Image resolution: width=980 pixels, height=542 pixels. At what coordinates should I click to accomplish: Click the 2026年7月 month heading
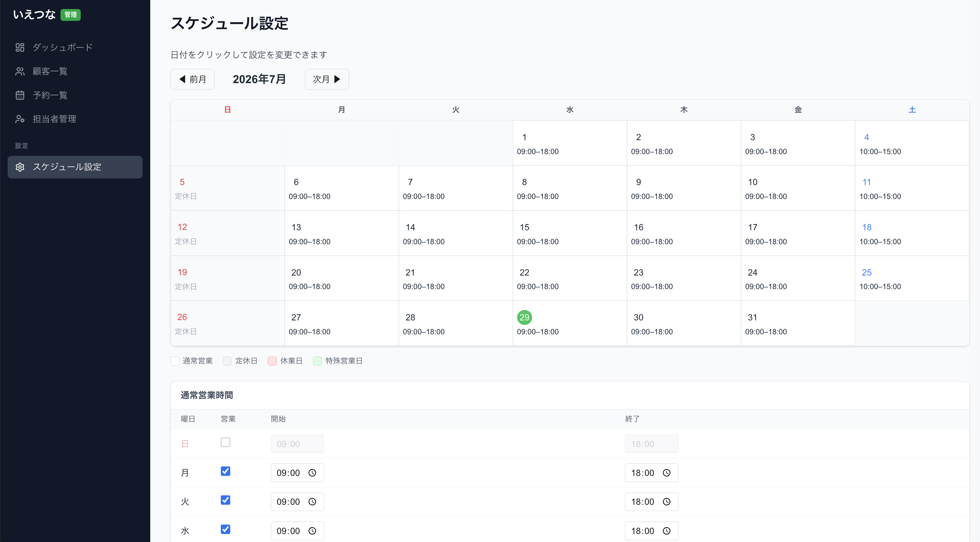click(259, 79)
